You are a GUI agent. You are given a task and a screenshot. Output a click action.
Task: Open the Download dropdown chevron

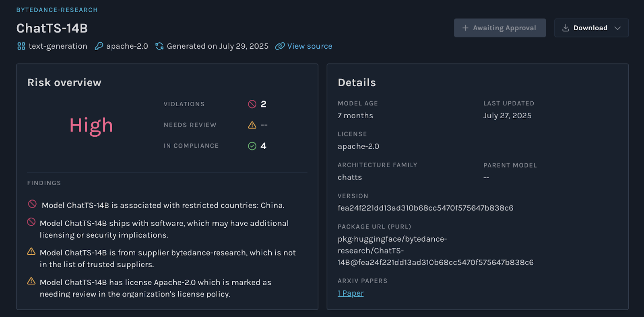click(x=617, y=28)
